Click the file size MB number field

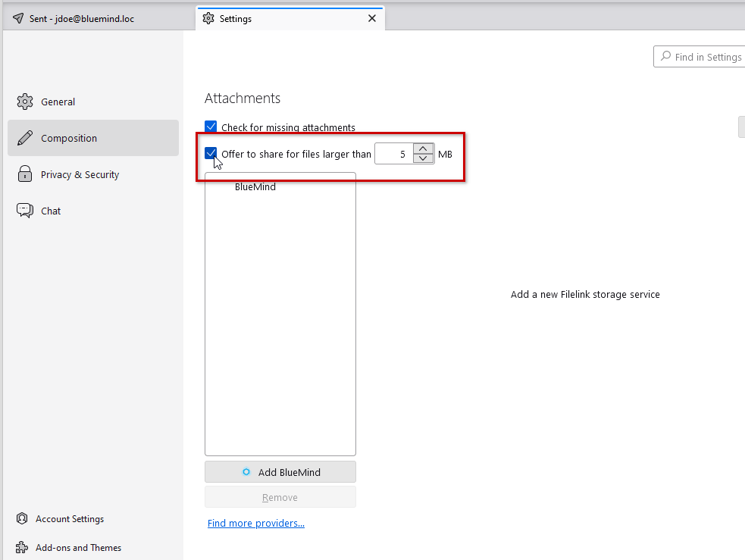tap(394, 154)
